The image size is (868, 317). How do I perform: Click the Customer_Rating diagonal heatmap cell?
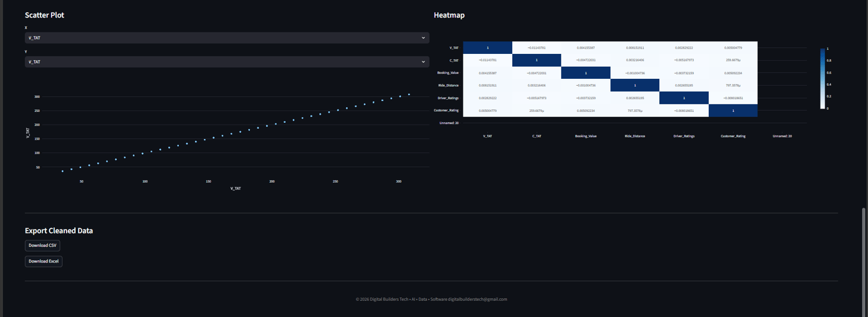click(733, 110)
